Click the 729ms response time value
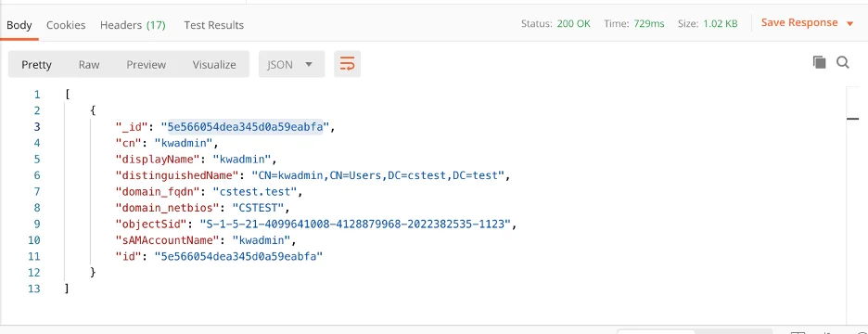Viewport: 868px width, 334px height. pyautogui.click(x=649, y=24)
